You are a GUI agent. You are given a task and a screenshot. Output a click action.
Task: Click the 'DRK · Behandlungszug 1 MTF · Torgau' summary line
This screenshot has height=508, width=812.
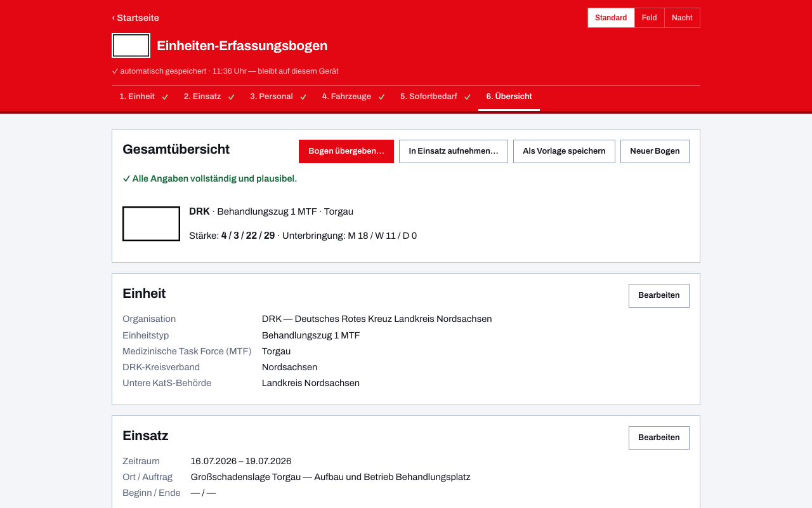tap(271, 211)
